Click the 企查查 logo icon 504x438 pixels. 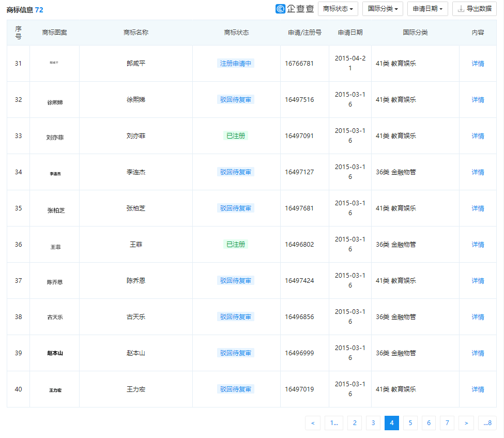[280, 9]
